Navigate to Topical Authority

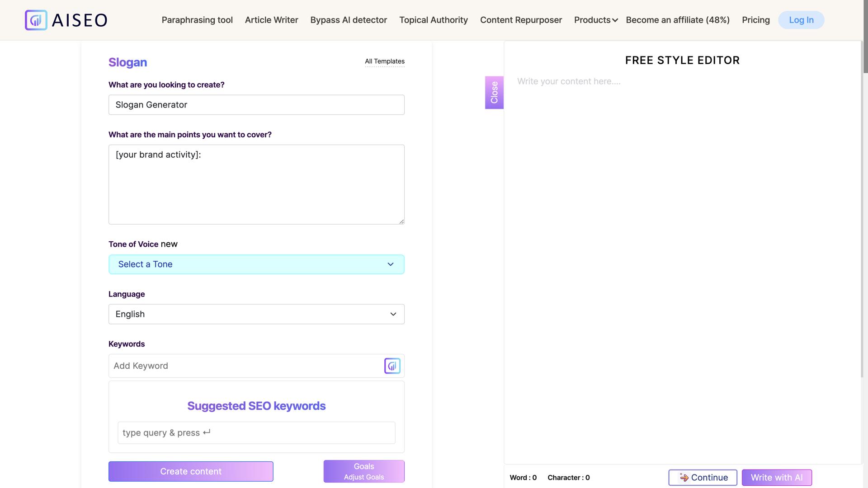point(433,20)
